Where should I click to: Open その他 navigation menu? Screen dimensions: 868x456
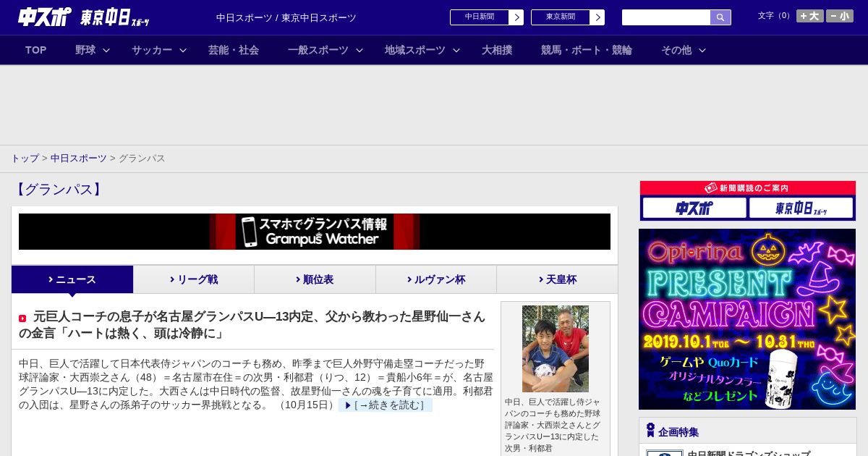coord(676,50)
